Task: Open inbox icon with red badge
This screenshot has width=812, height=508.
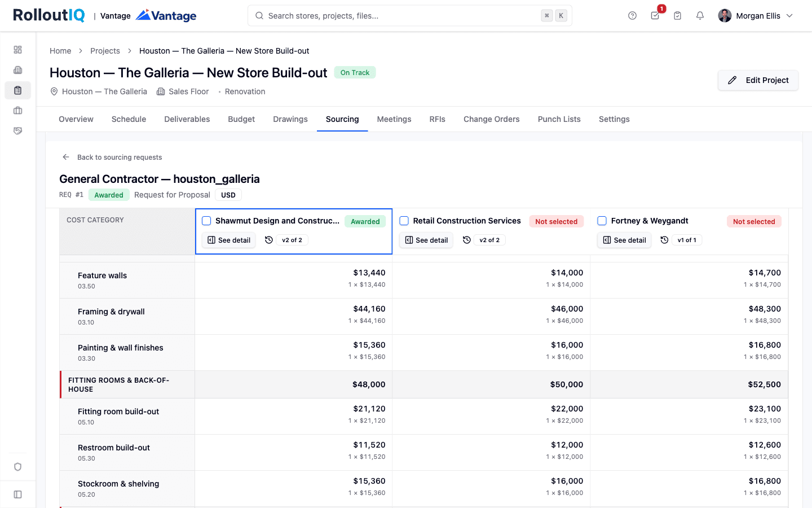Action: point(655,16)
